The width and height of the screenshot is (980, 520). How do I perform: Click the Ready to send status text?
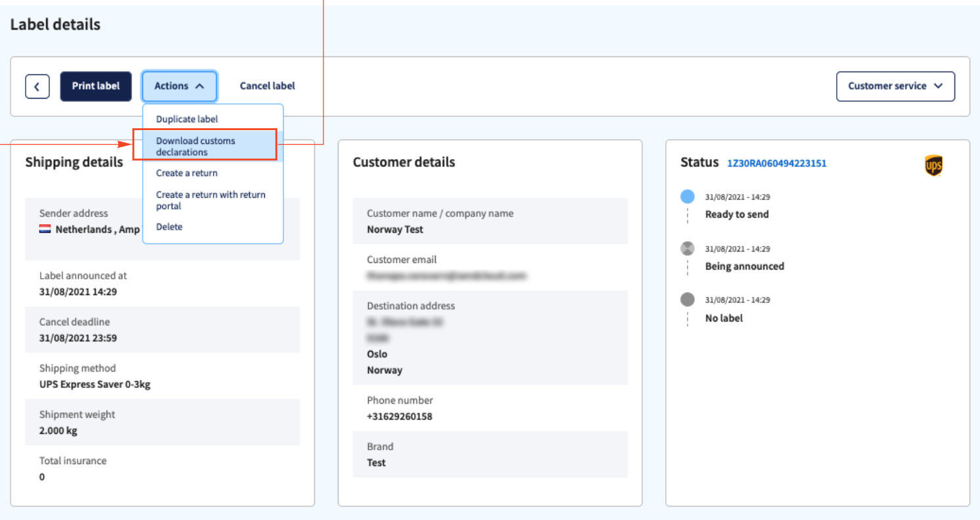tap(737, 214)
